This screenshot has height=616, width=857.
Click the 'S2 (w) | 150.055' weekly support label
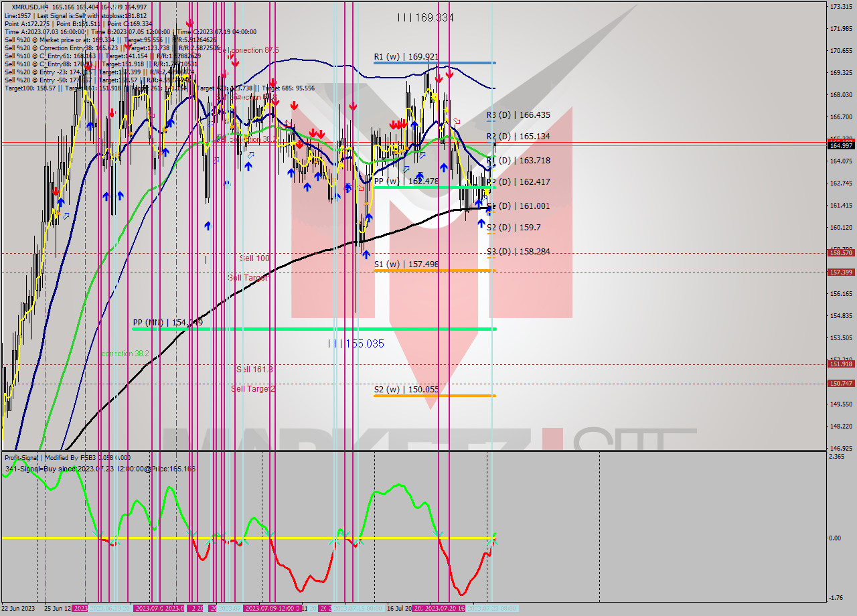[406, 389]
